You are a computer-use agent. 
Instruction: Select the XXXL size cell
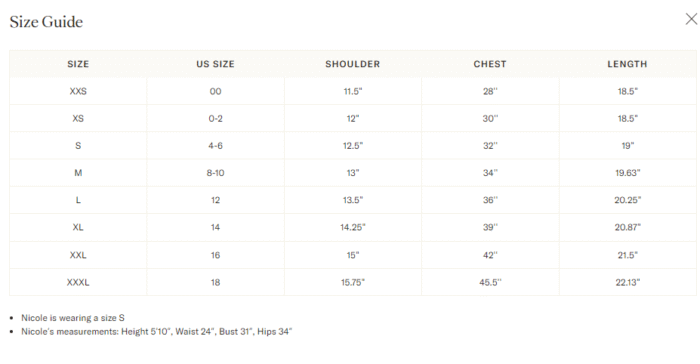pos(78,282)
